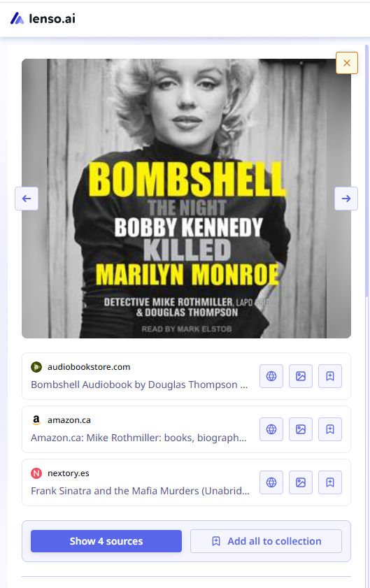Open amazon.ca website via globe icon
Image resolution: width=370 pixels, height=588 pixels.
pyautogui.click(x=271, y=429)
